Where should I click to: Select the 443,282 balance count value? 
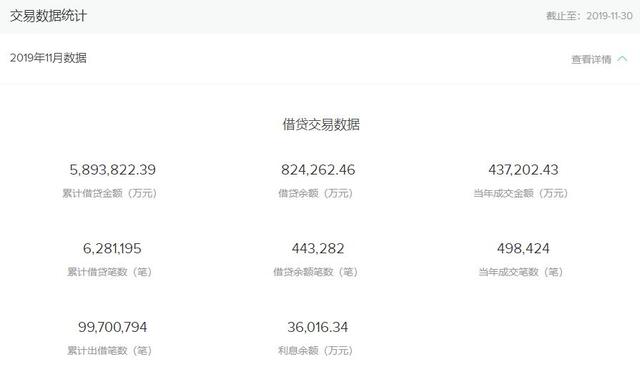click(x=318, y=248)
